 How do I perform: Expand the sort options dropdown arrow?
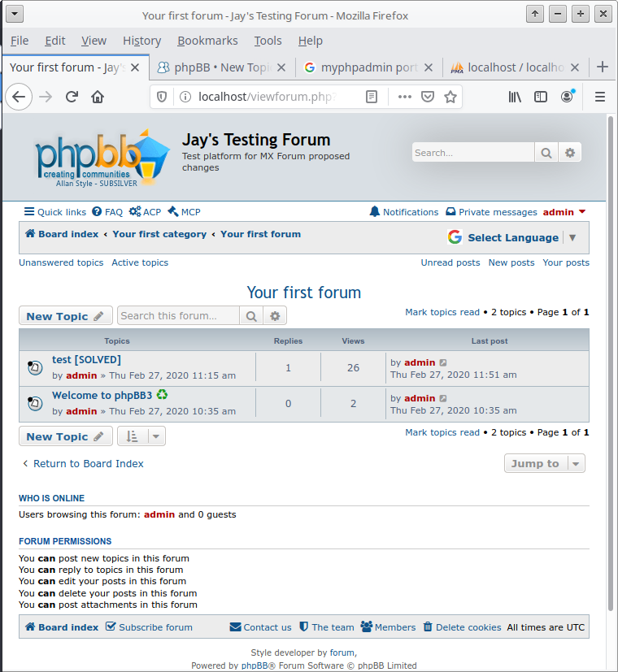coord(156,436)
